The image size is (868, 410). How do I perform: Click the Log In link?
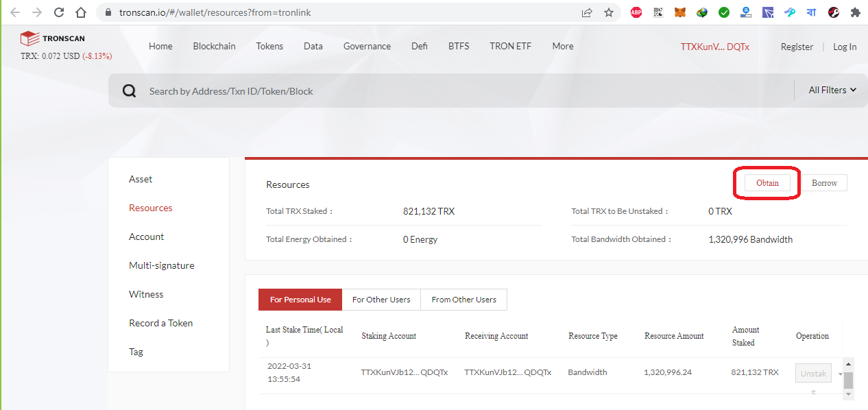(845, 47)
